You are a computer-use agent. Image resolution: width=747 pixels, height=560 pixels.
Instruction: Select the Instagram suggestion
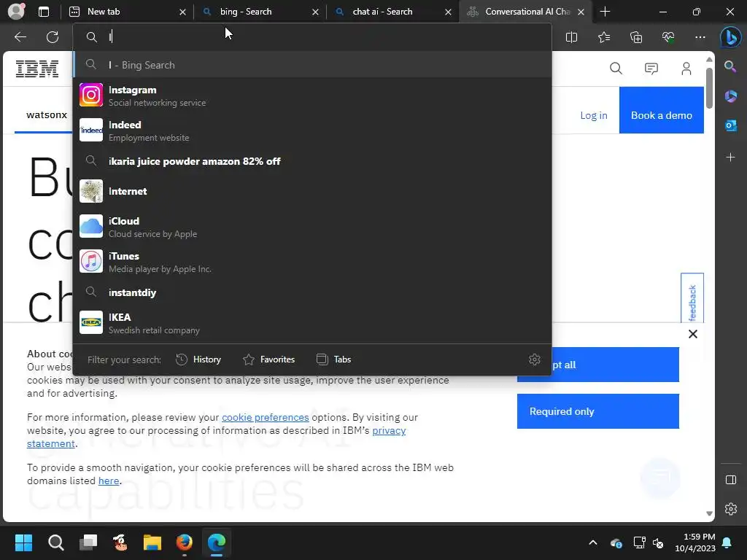click(312, 96)
